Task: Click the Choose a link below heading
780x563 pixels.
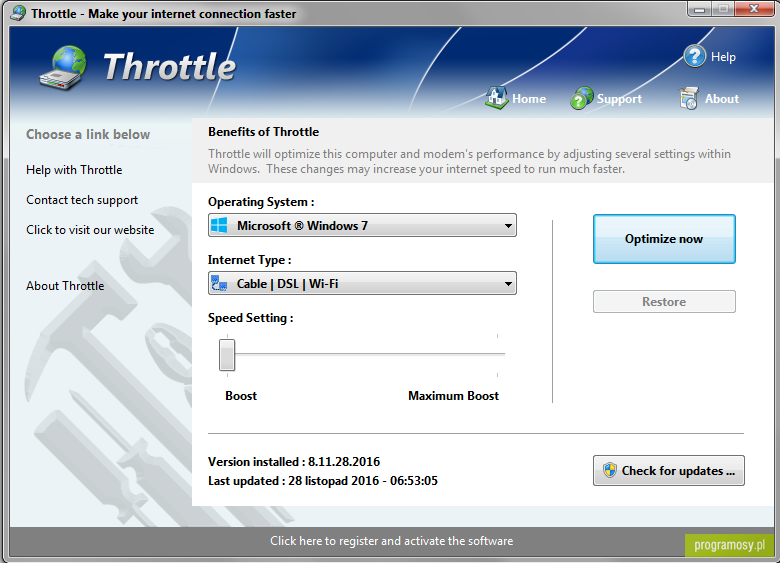Action: coord(88,134)
